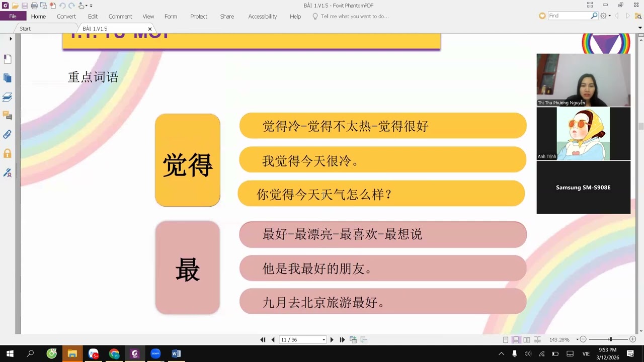Click the magnifier search icon in Find box

tap(594, 16)
